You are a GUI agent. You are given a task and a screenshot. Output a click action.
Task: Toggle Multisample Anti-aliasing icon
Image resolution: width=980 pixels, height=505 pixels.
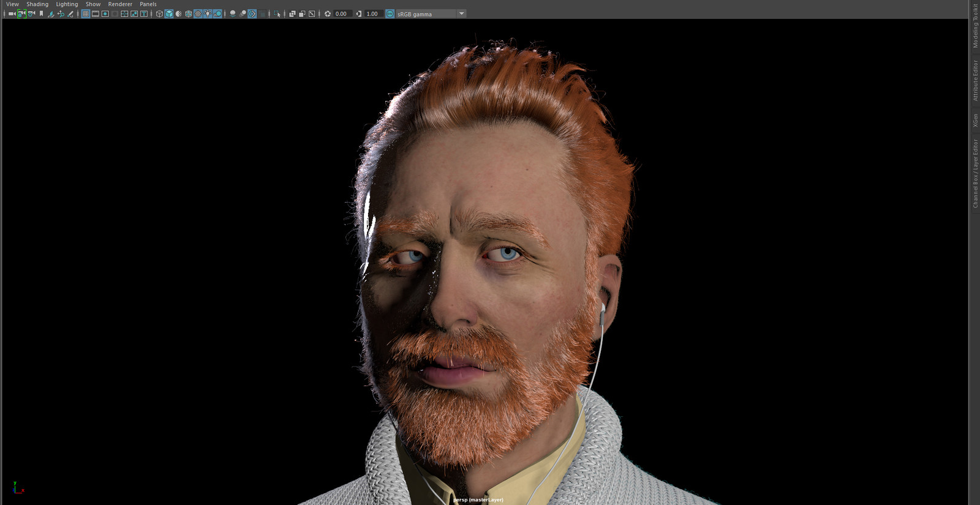point(252,13)
